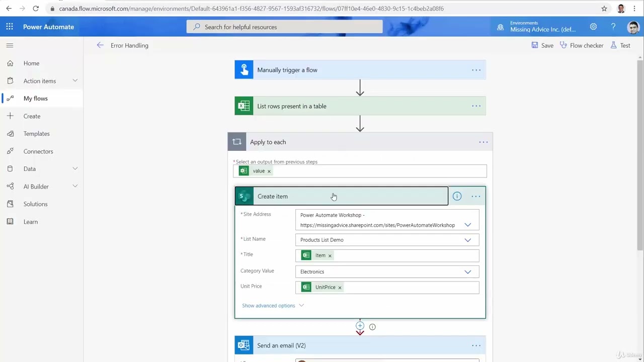Click the SharePoint icon on Create item

(244, 196)
